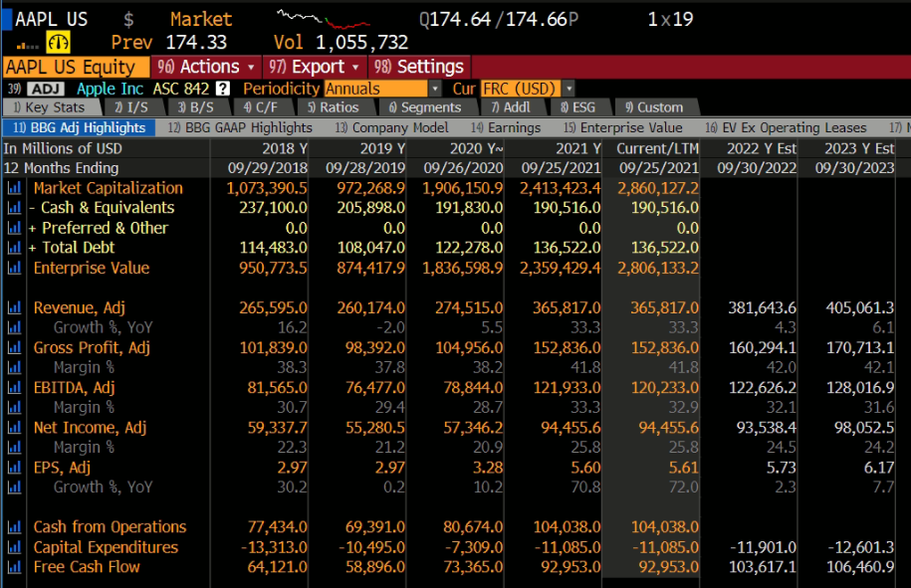Click the Apple Inc company name link
Viewport: 911px width, 588px height.
point(110,89)
